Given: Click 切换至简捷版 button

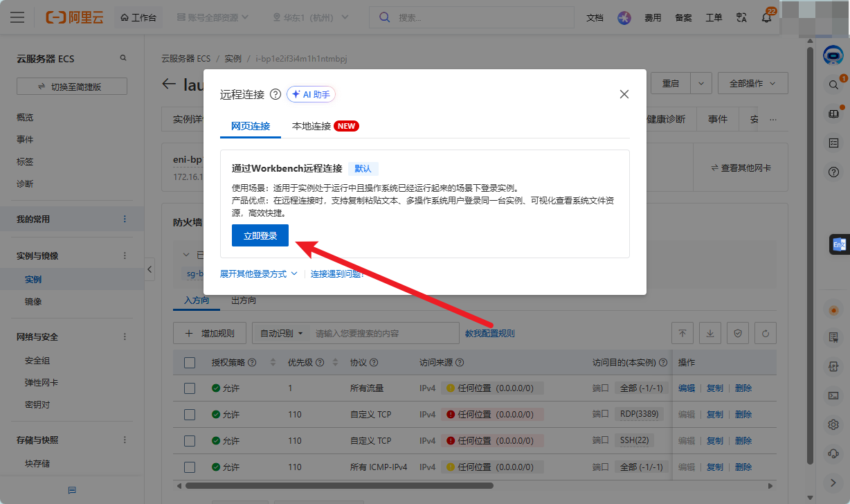Looking at the screenshot, I should pos(72,87).
